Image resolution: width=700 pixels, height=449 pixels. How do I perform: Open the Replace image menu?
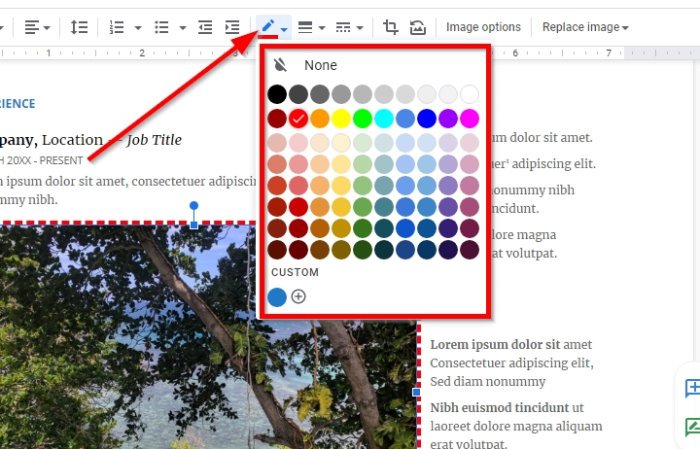pos(585,27)
